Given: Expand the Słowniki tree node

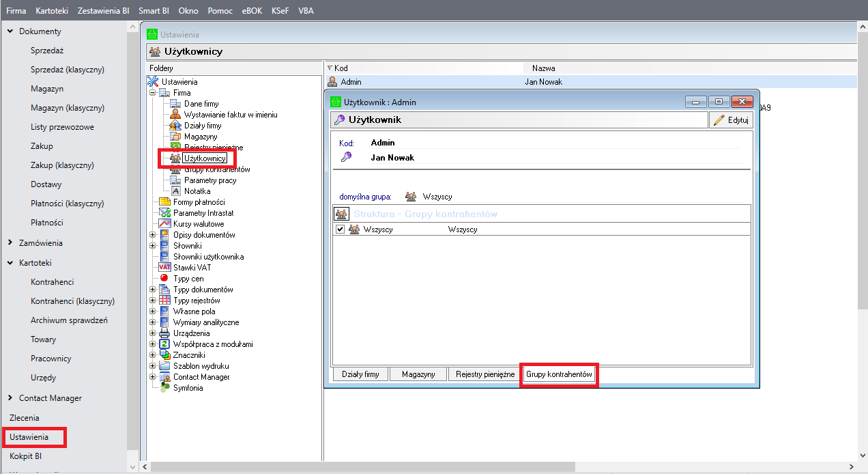Looking at the screenshot, I should (152, 246).
